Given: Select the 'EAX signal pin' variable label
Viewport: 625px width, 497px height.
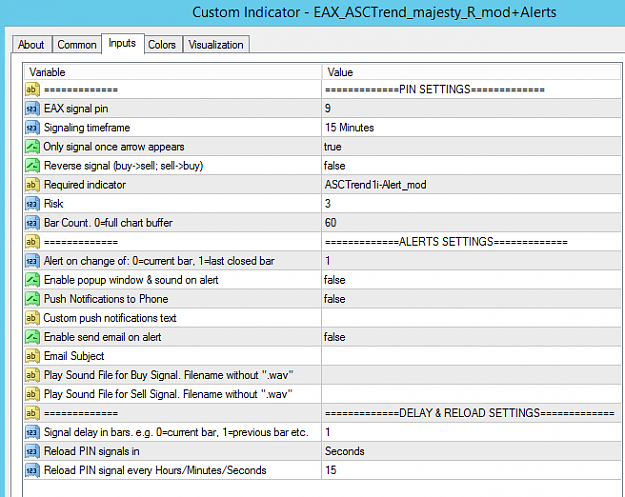Looking at the screenshot, I should (x=76, y=108).
